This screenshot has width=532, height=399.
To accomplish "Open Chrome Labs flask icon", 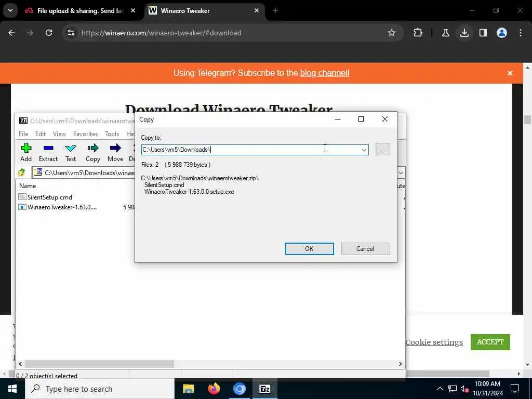I will pyautogui.click(x=445, y=33).
